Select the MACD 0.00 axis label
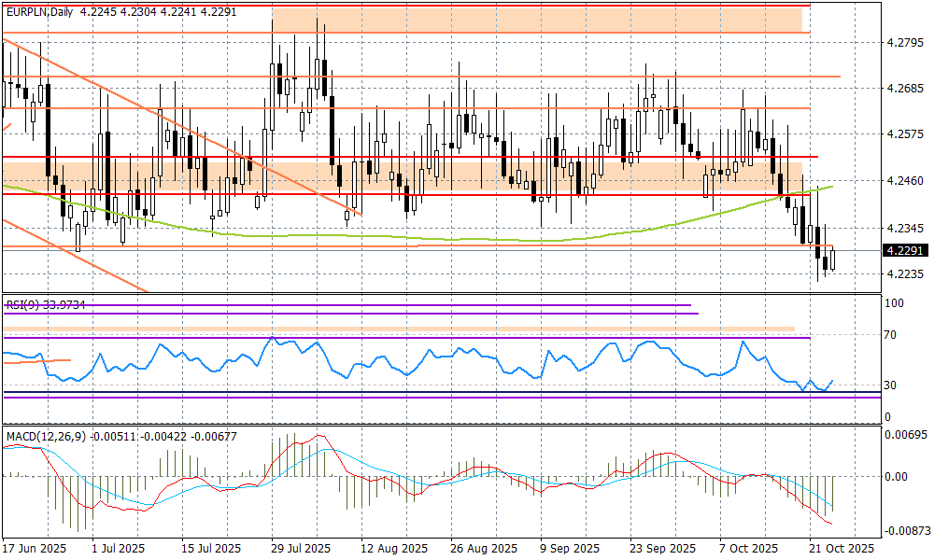The width and height of the screenshot is (934, 560). tap(897, 476)
